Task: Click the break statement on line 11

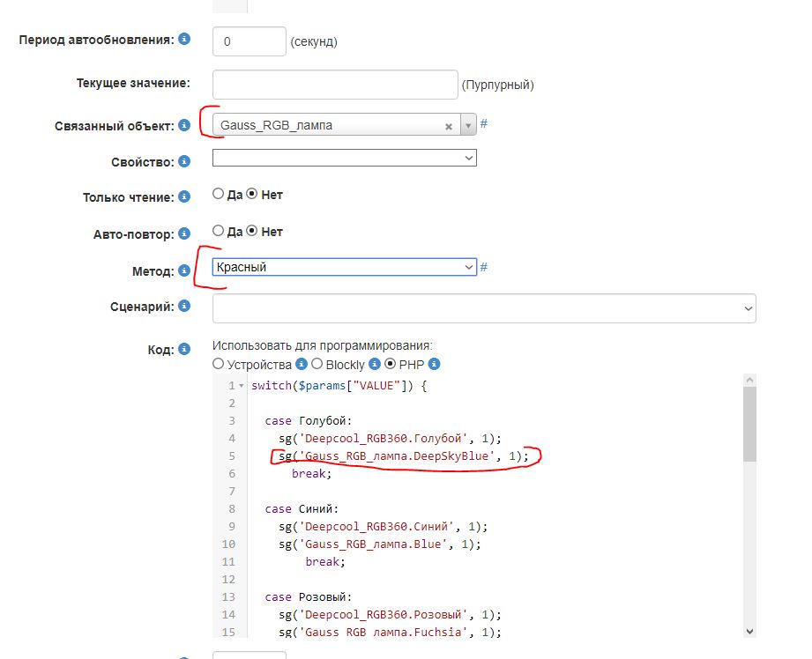Action: (325, 562)
